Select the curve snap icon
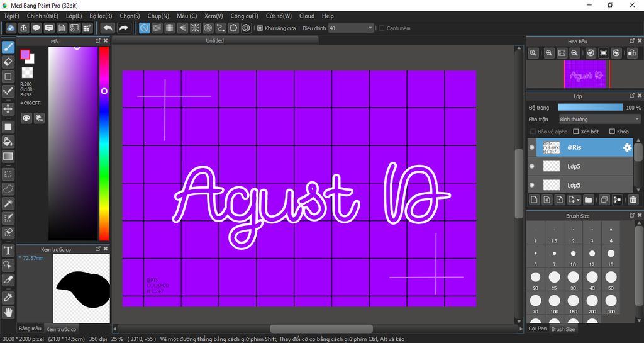This screenshot has height=343, width=644. pyautogui.click(x=221, y=28)
